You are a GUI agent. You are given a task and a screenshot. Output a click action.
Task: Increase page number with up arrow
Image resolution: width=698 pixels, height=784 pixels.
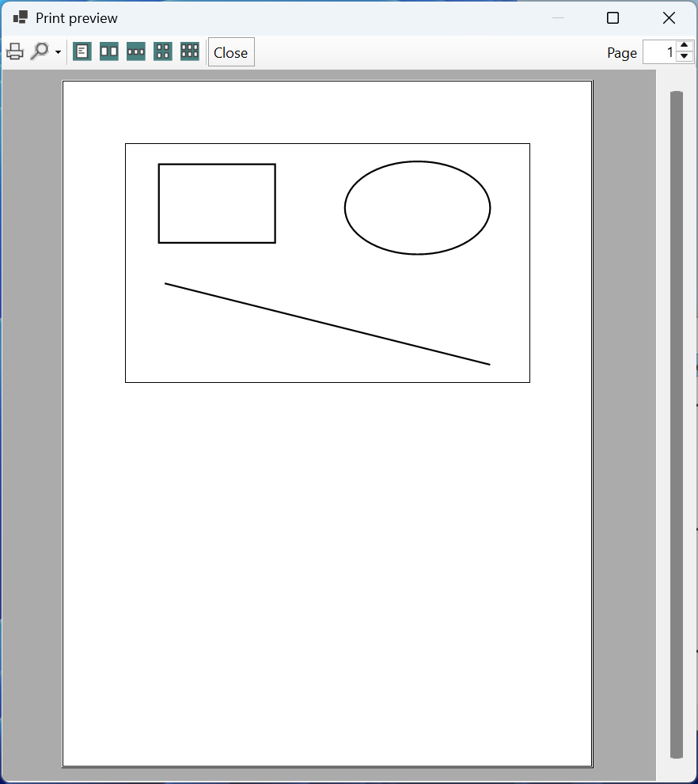tap(685, 46)
